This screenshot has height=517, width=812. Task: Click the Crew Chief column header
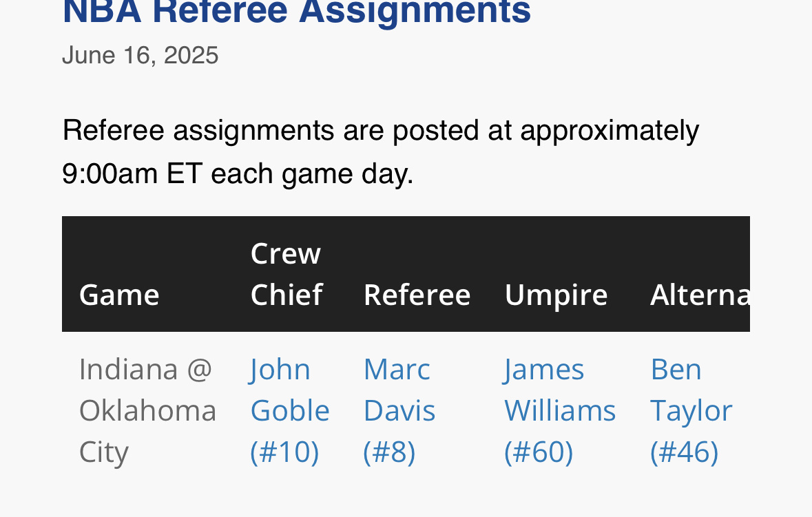287,274
